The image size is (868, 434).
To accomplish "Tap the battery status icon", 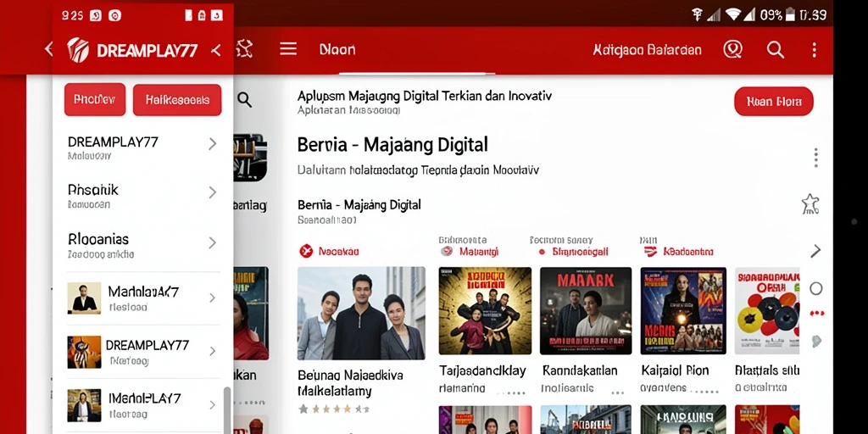I will [x=791, y=15].
